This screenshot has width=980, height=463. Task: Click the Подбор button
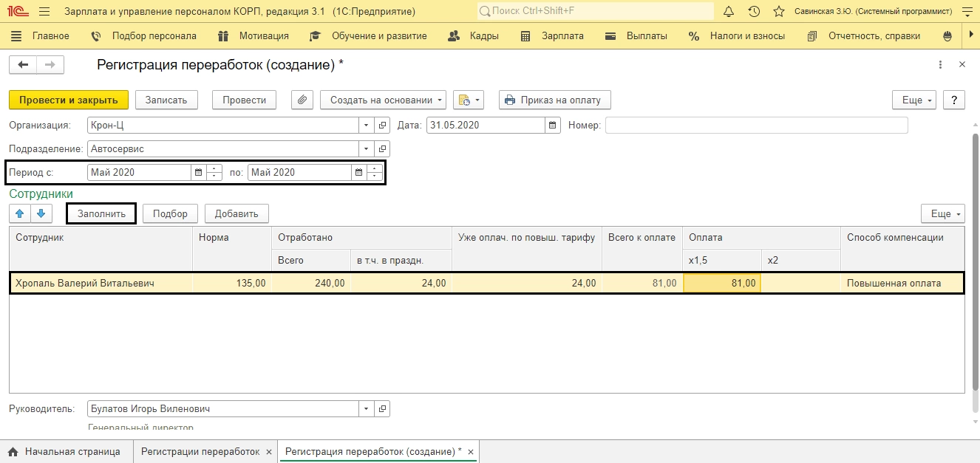point(170,213)
